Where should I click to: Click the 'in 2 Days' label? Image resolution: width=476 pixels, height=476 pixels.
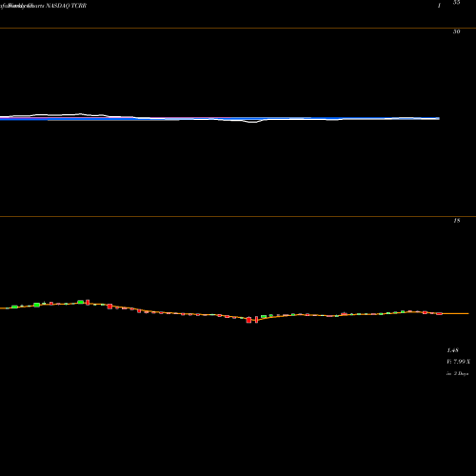tap(457, 374)
